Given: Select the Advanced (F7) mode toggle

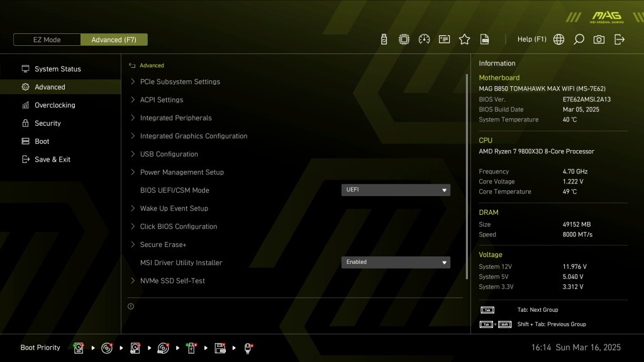Looking at the screenshot, I should (x=114, y=40).
